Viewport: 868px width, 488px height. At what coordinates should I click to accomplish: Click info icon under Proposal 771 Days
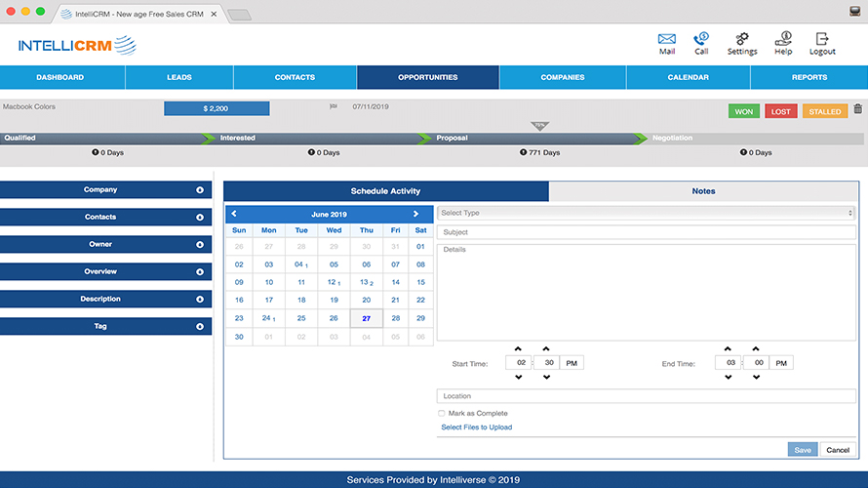pyautogui.click(x=523, y=152)
